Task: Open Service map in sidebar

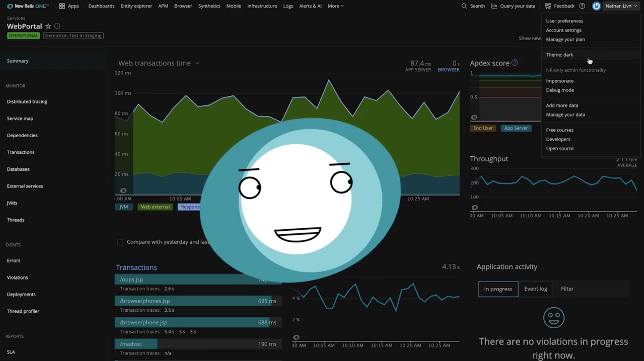Action: click(20, 119)
